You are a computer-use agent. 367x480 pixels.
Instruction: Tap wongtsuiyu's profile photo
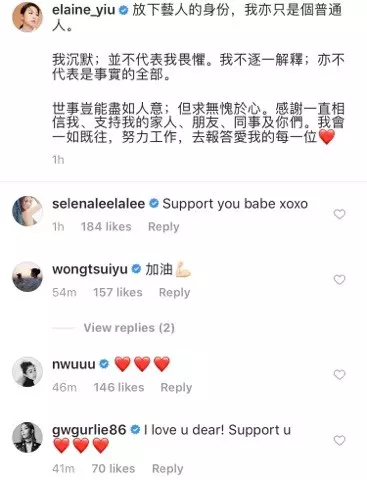(27, 277)
